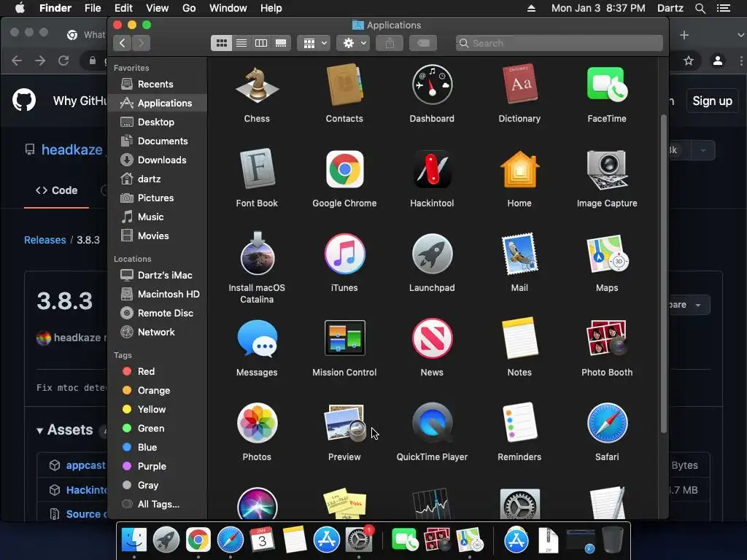Switch Finder to gallery view
Viewport: 747px width, 560px height.
281,43
